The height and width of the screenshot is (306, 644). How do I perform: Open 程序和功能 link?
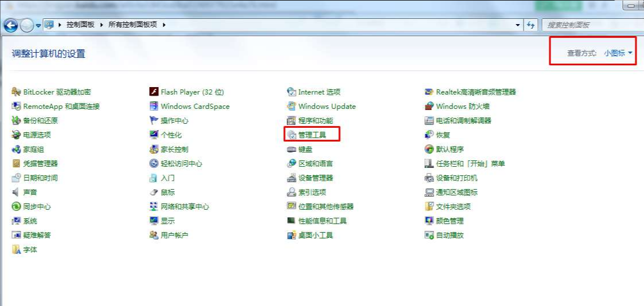(x=316, y=120)
